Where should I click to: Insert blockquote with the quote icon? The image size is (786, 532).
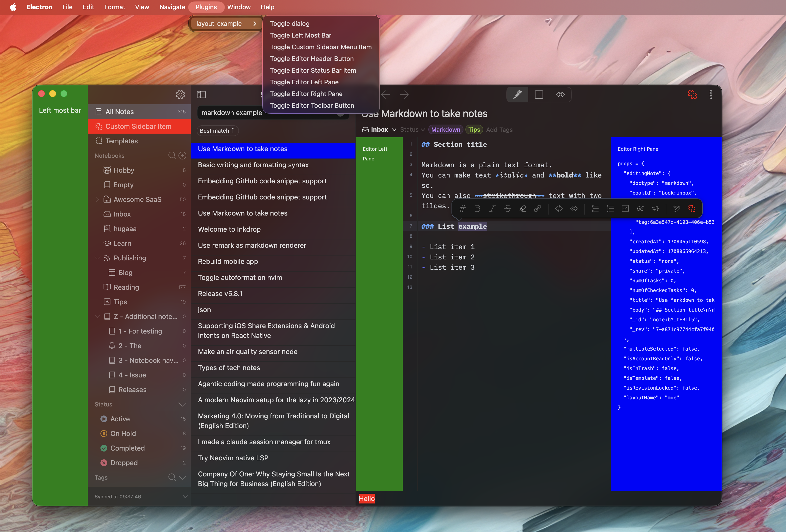640,209
